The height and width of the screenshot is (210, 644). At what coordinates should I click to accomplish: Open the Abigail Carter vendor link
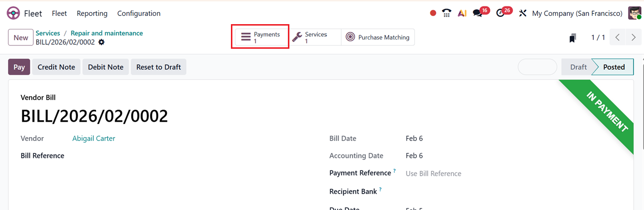pos(94,139)
